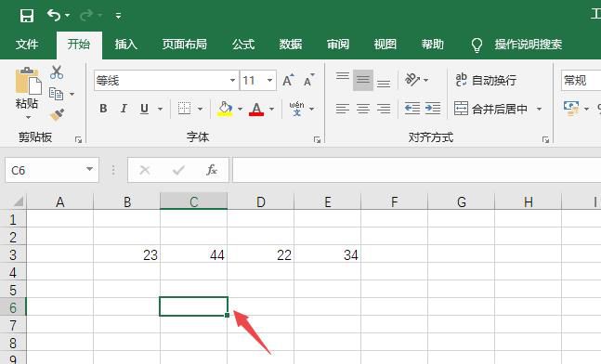Open the Copy dropdown arrow

coord(72,94)
